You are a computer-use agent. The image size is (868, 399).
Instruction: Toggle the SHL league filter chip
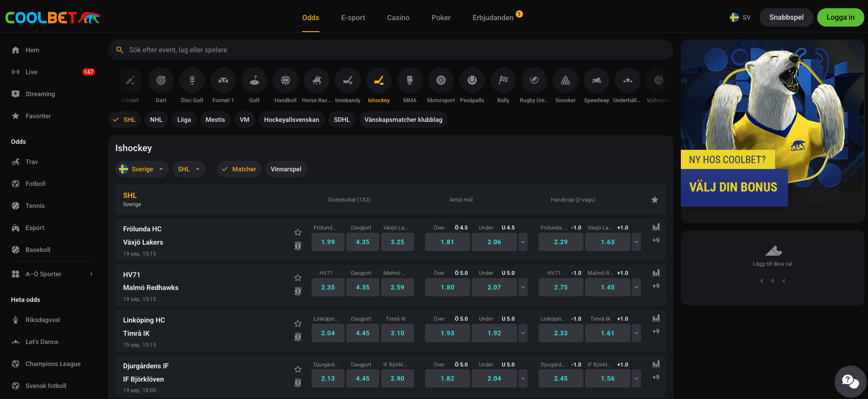(x=124, y=120)
